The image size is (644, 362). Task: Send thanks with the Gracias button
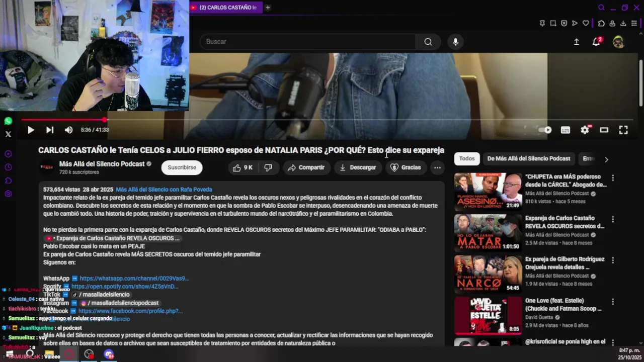406,167
